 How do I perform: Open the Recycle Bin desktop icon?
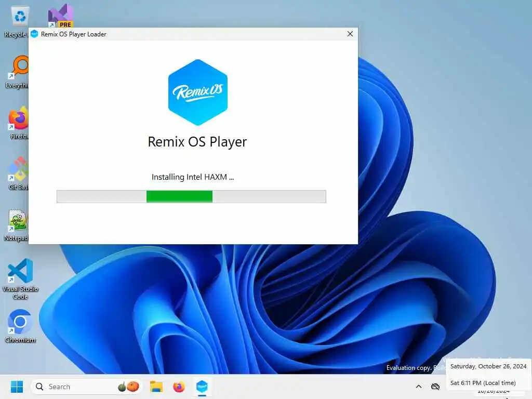point(20,20)
